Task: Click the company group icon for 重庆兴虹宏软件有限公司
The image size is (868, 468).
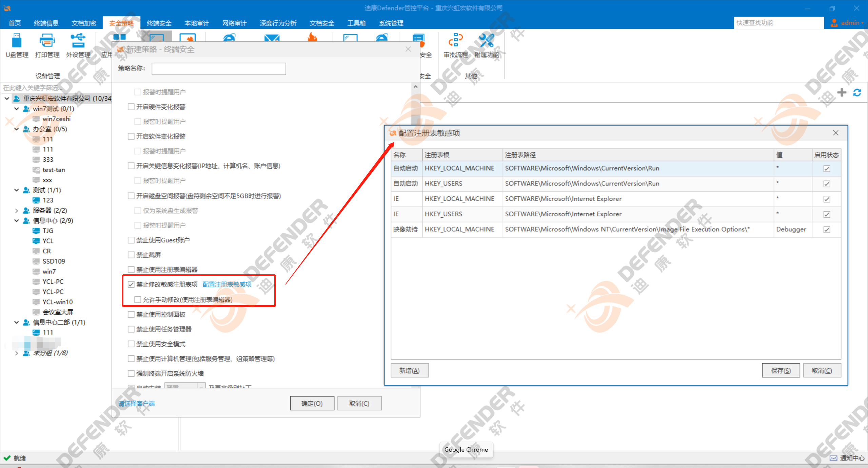Action: point(17,98)
